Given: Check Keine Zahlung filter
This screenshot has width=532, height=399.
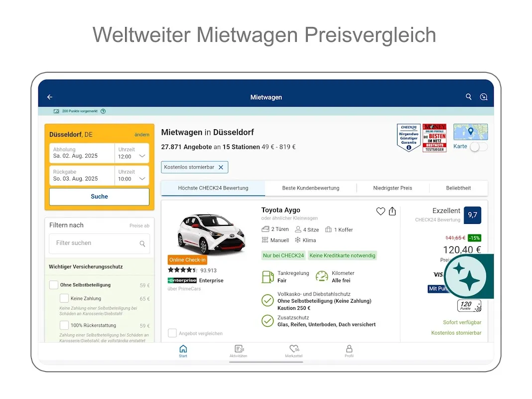Looking at the screenshot, I should click(x=64, y=298).
